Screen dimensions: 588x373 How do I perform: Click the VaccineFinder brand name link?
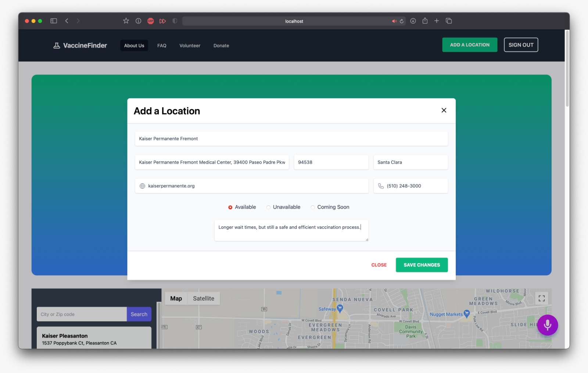point(85,46)
